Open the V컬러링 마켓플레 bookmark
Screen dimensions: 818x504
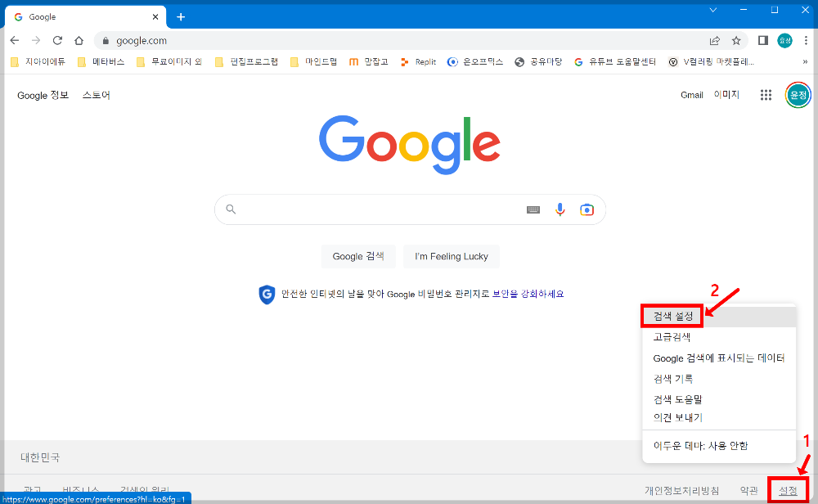point(711,62)
